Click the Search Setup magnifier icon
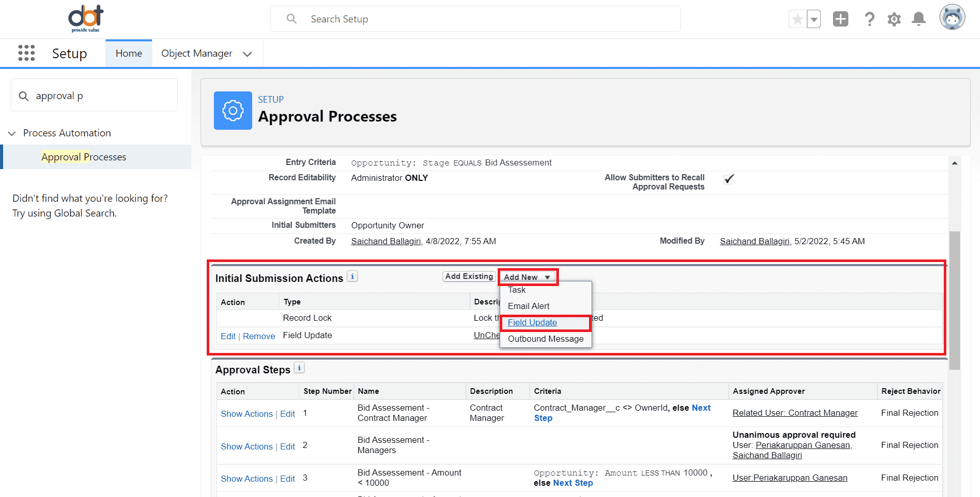The height and width of the screenshot is (497, 980). coord(291,19)
